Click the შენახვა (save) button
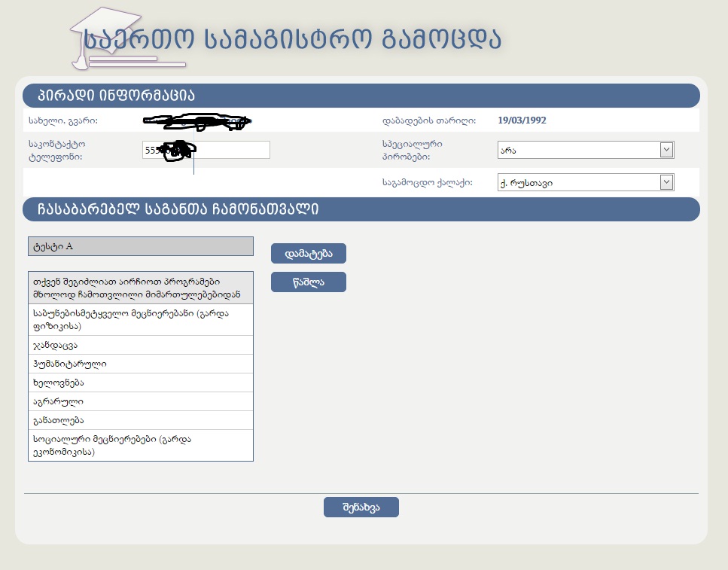This screenshot has width=728, height=570. 361,508
